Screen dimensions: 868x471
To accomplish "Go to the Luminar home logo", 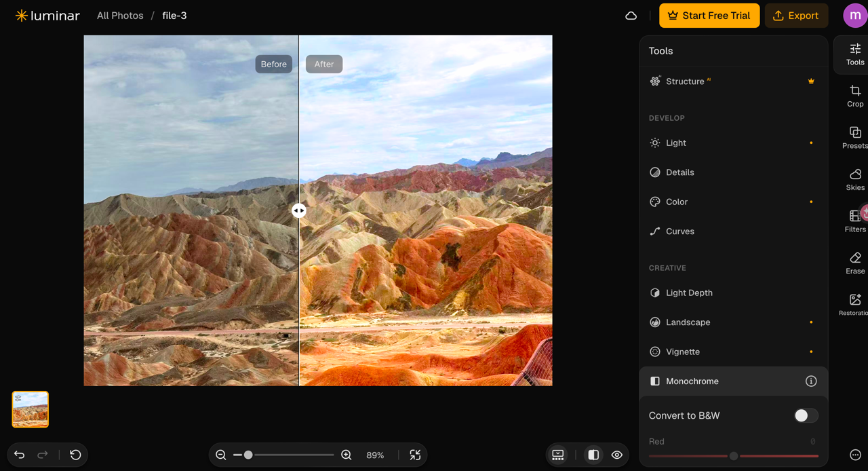I will [47, 16].
